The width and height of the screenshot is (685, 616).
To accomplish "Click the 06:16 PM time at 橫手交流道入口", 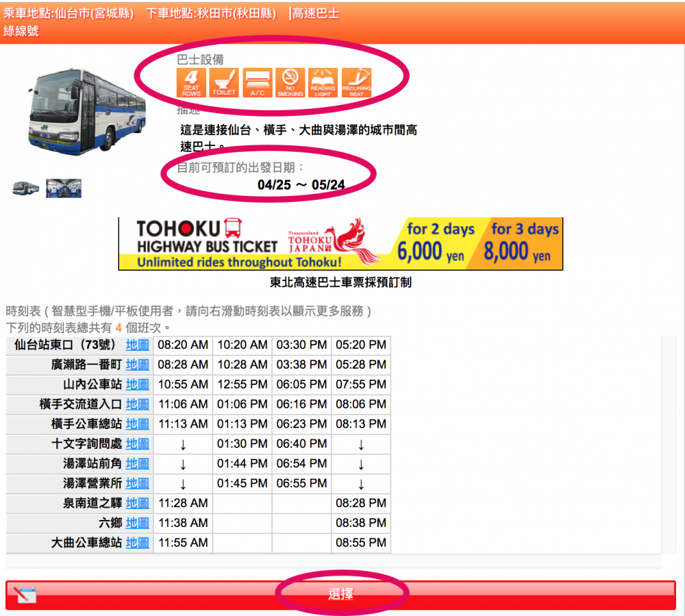I will [301, 404].
